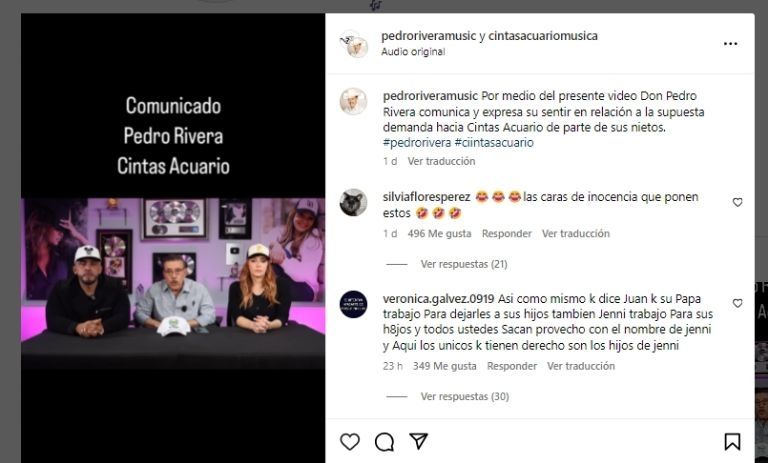This screenshot has height=463, width=768.
Task: Open the #pedrorivera hashtag
Action: click(417, 143)
